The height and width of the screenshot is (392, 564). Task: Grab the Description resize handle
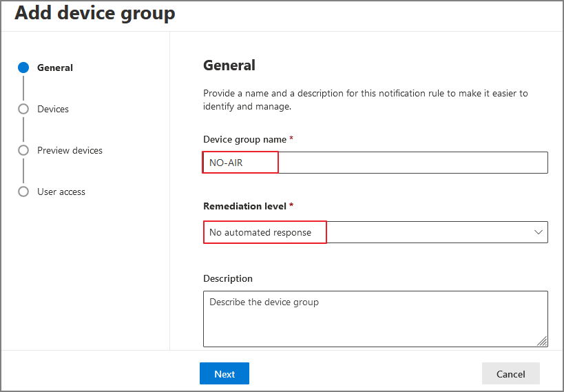543,341
